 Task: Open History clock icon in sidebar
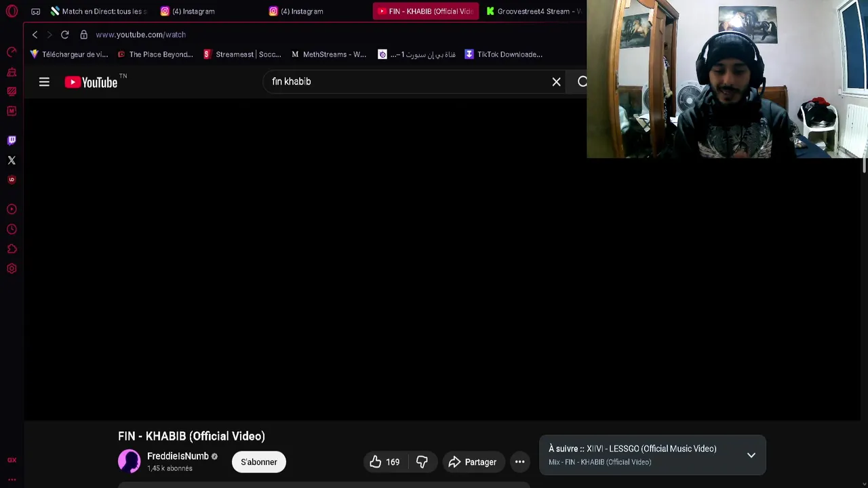click(x=12, y=230)
